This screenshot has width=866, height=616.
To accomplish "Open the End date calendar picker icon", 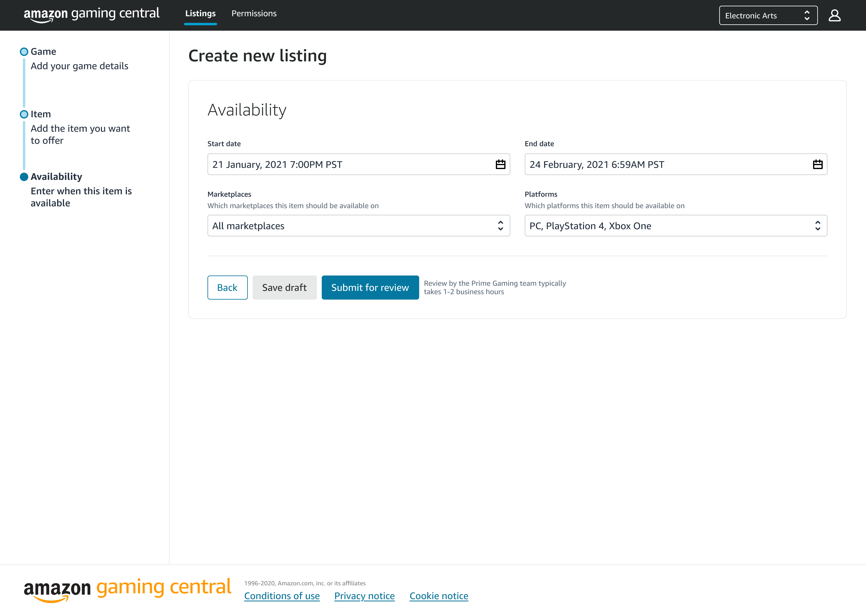I will (x=818, y=164).
